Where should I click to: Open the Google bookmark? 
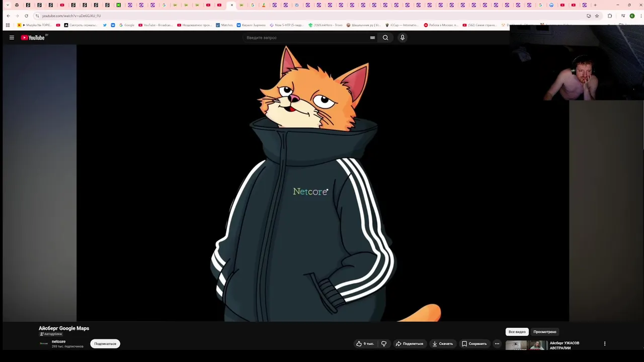(127, 25)
